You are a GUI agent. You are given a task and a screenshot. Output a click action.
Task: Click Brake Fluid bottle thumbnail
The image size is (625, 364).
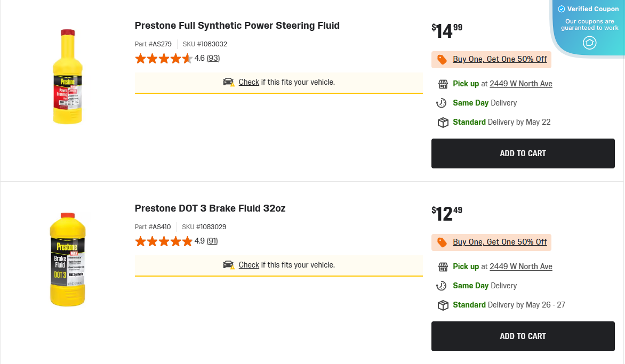point(68,260)
